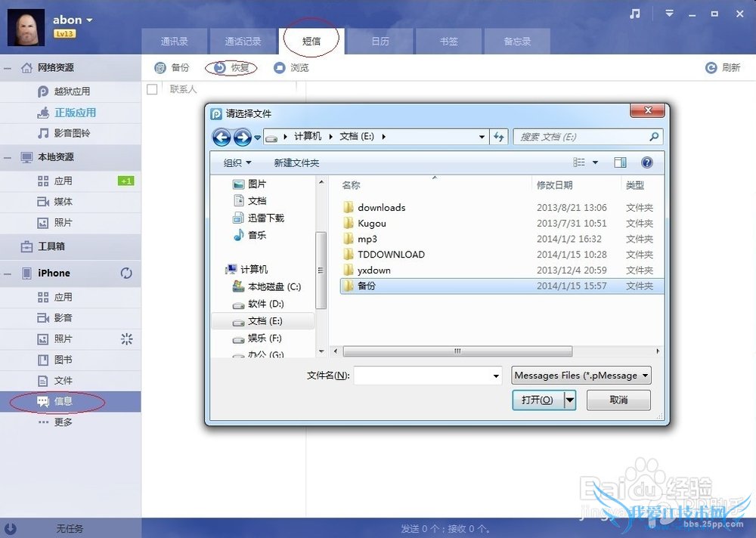
Task: Click the Back arrow in file dialog
Action: pyautogui.click(x=222, y=138)
